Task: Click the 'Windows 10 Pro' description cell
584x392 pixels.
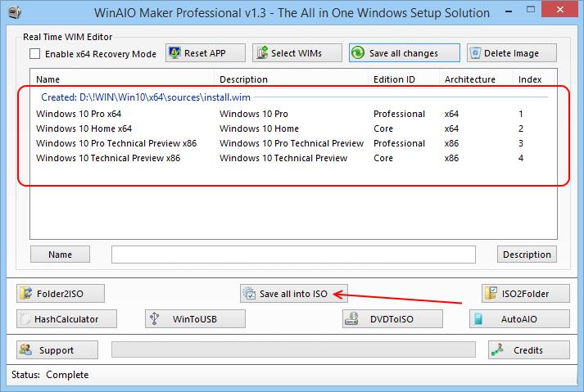Action: pyautogui.click(x=254, y=114)
